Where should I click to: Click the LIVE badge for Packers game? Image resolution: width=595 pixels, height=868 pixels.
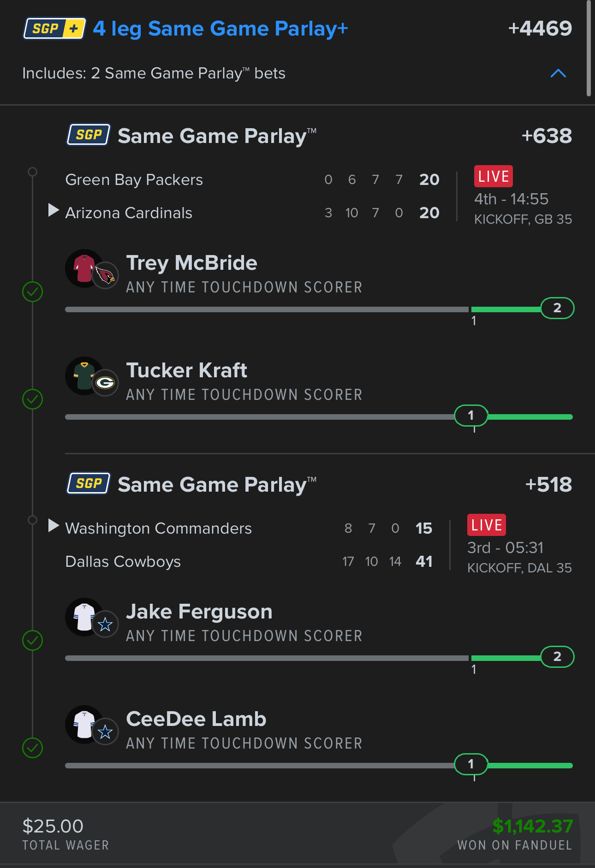tap(493, 176)
